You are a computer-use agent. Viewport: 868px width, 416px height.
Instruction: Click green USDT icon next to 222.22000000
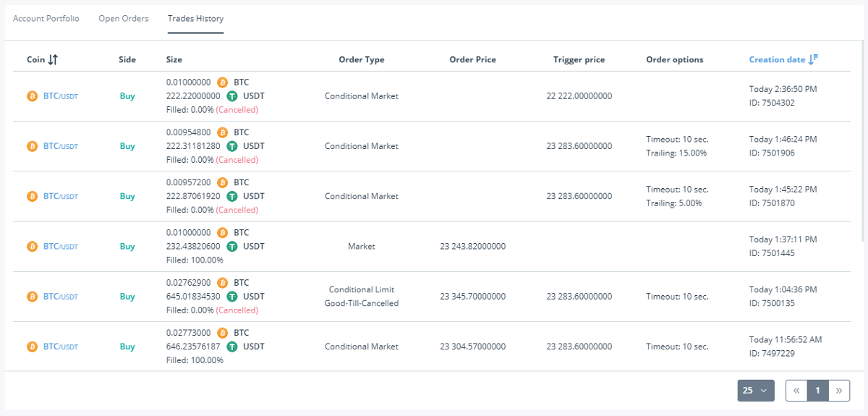pos(232,96)
